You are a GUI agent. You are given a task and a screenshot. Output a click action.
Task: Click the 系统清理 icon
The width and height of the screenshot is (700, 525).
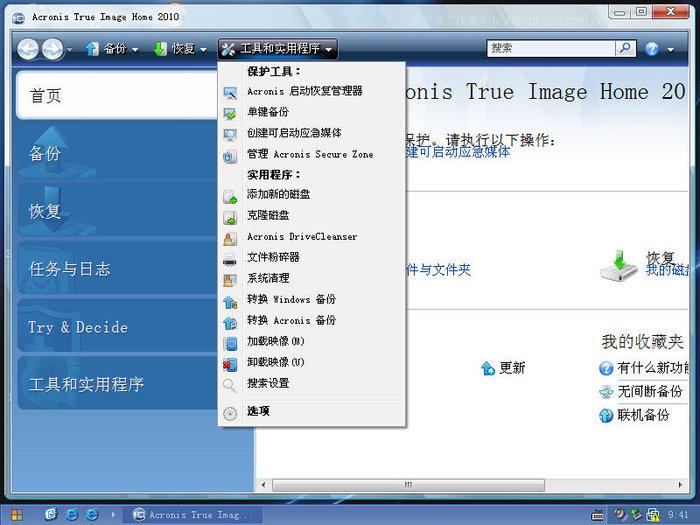pyautogui.click(x=230, y=280)
